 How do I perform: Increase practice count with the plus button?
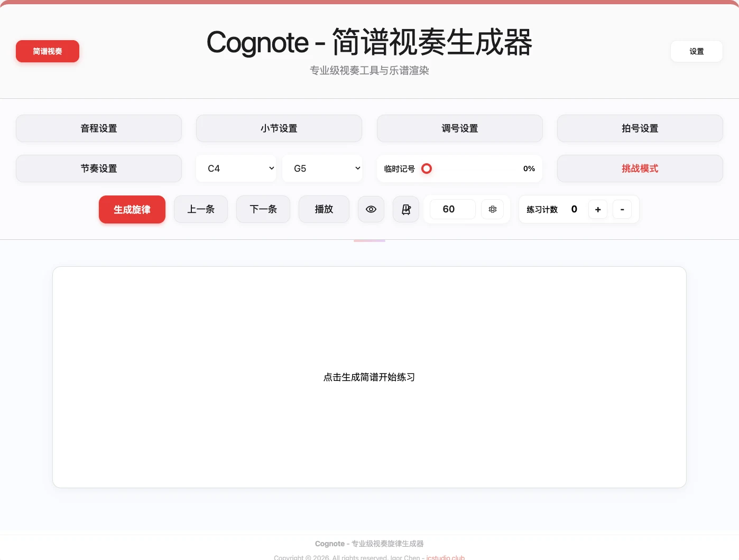[598, 209]
